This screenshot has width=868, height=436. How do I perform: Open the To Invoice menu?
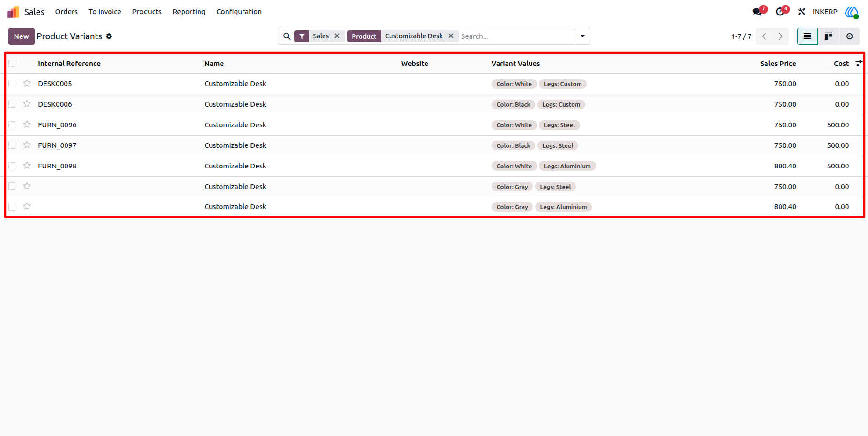pos(105,12)
